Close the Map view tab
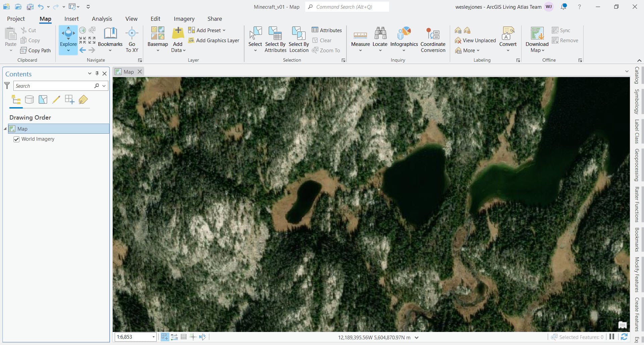Screen dimensions: 644x345 [x=140, y=72]
